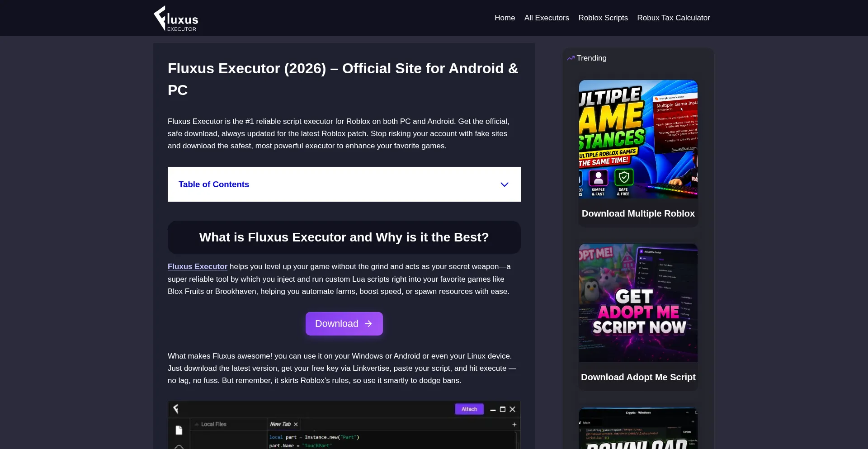The width and height of the screenshot is (868, 449).
Task: Open the Fluxus Executor logo homepage link
Action: (176, 18)
